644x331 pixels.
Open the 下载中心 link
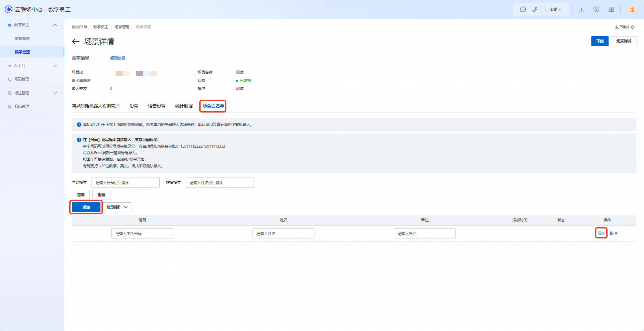[x=624, y=27]
